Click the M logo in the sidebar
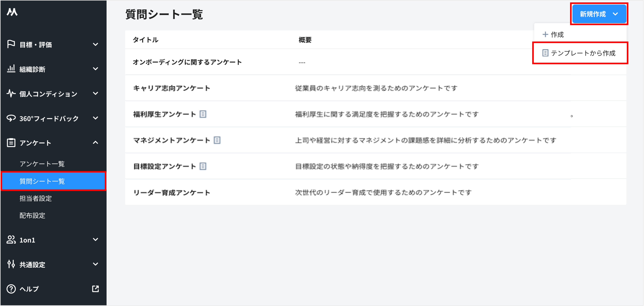The image size is (644, 306). 12,12
